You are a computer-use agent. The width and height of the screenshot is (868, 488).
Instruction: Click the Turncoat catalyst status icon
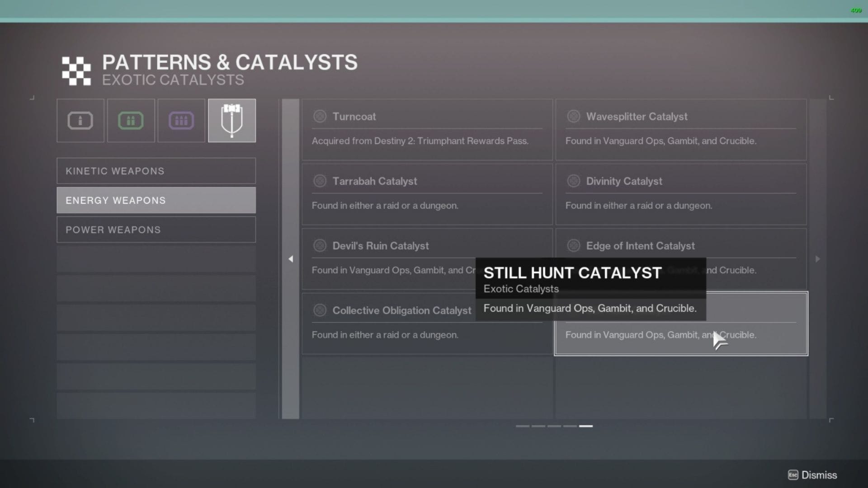pyautogui.click(x=320, y=117)
